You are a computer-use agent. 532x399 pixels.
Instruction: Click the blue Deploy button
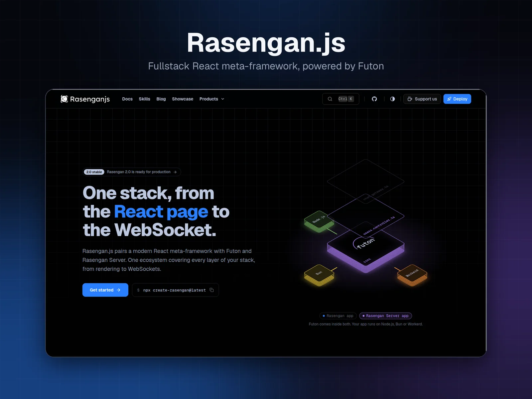pyautogui.click(x=457, y=99)
